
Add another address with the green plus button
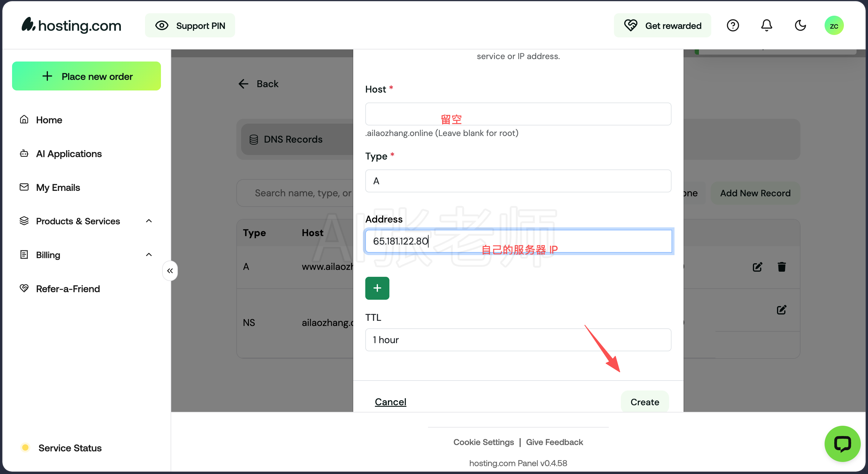377,288
